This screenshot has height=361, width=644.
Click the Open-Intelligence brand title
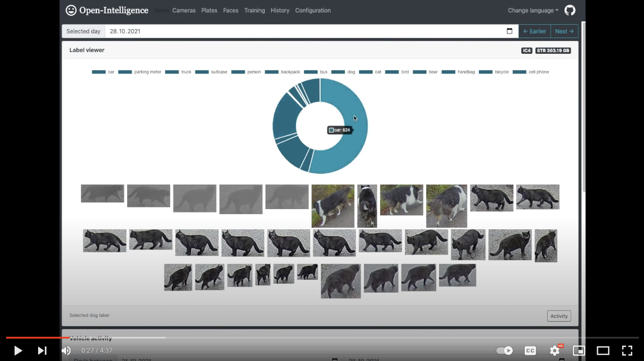[x=114, y=10]
